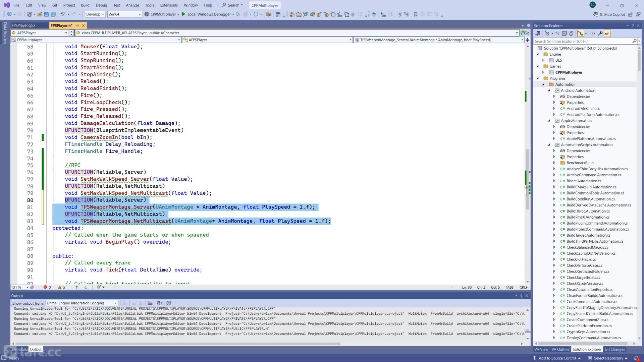644x362 pixels.
Task: Click the split editor icon beside member dropdown
Action: pyautogui.click(x=528, y=40)
